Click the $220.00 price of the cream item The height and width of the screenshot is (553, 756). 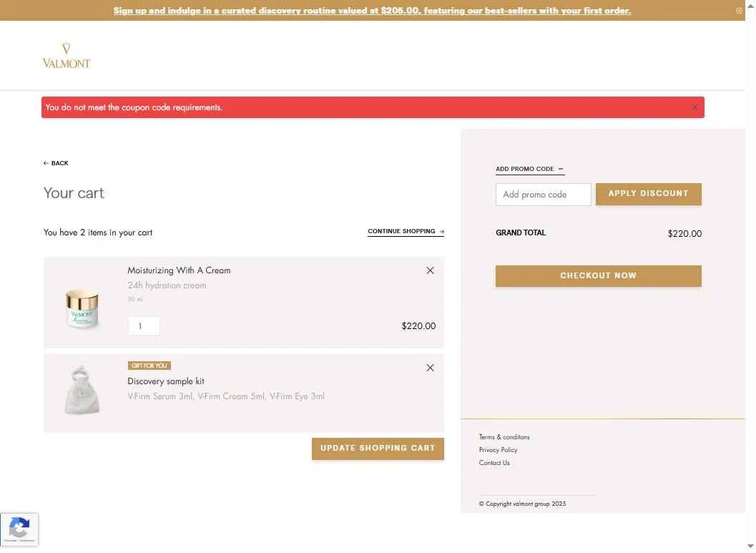tap(418, 326)
